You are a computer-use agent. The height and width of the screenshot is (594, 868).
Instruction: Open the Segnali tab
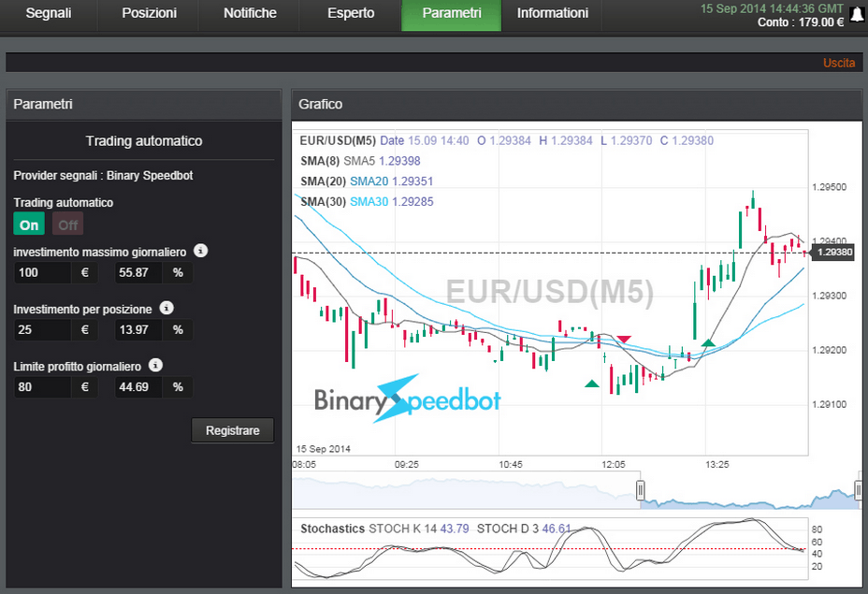[48, 13]
